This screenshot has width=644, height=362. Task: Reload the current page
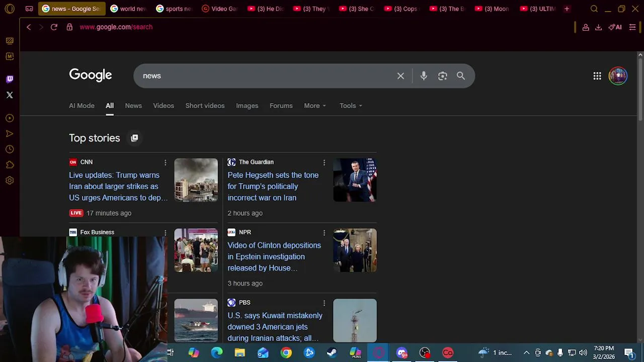pos(54,27)
